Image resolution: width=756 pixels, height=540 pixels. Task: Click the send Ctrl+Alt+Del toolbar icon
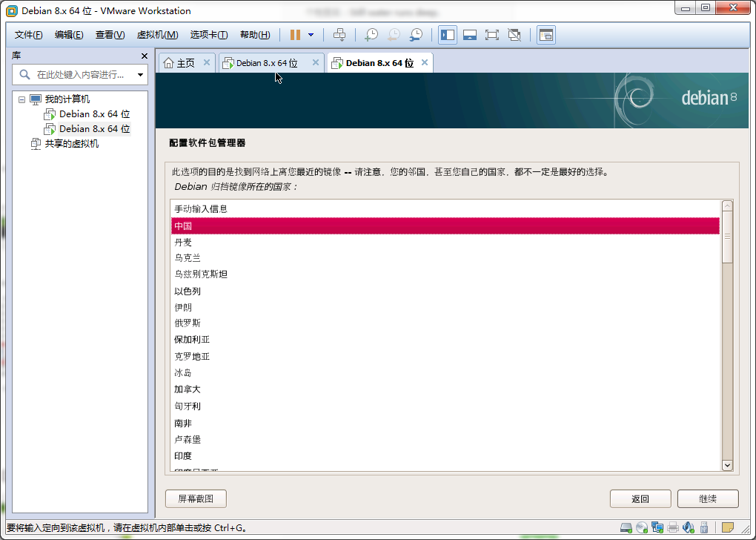(339, 35)
